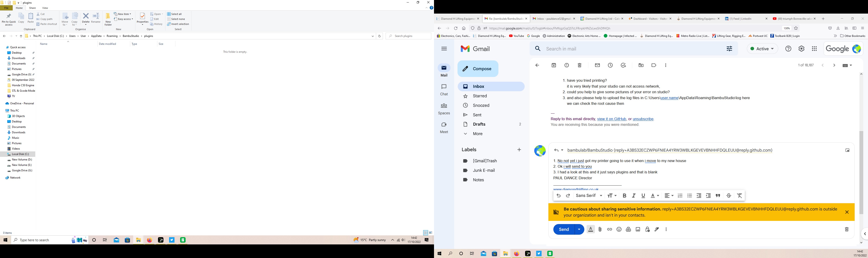
Task: Open the send options arrow beside Send
Action: (579, 229)
